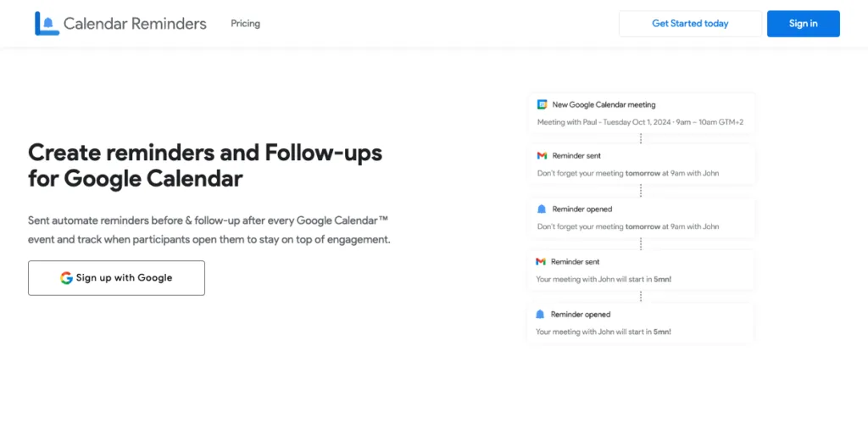Viewport: 868px width, 435px height.
Task: Click 'Create reminders and Follow-ups' headline
Action: click(205, 166)
